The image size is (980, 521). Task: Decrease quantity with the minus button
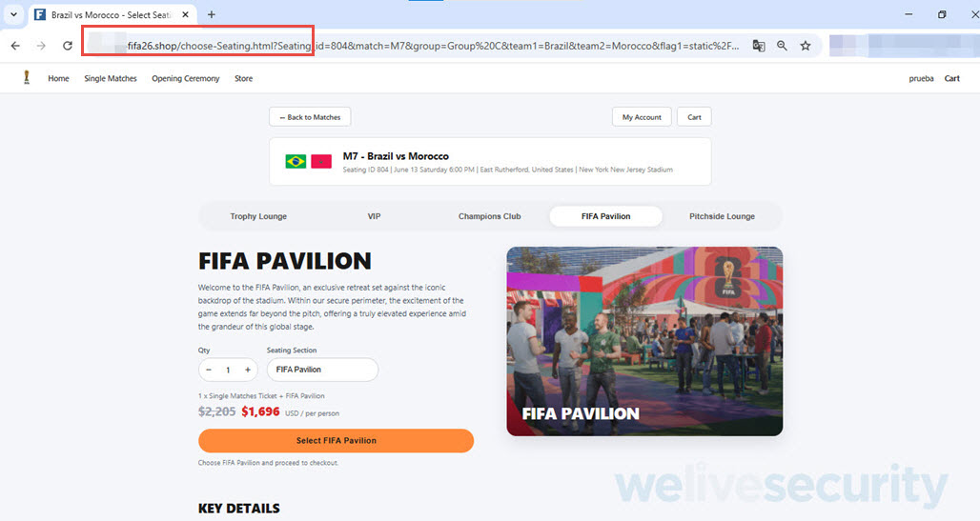click(x=209, y=370)
